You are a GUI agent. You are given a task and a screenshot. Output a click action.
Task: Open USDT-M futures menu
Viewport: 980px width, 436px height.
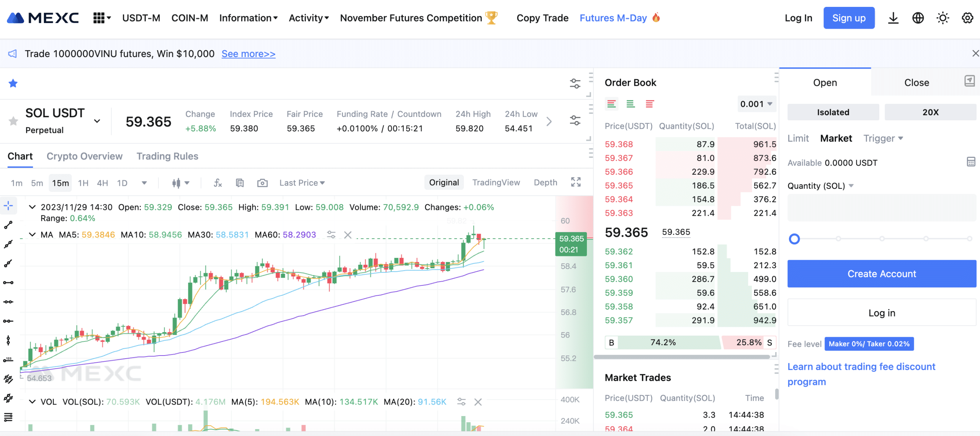tap(141, 18)
